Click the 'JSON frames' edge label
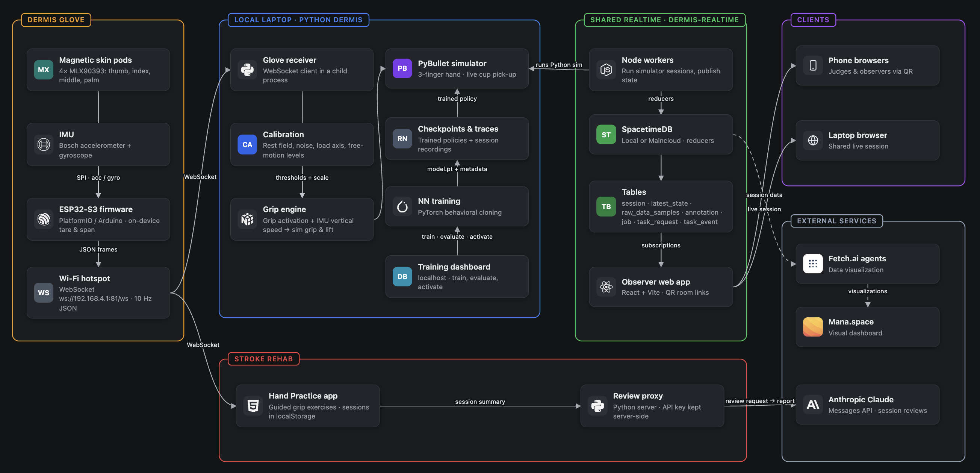This screenshot has width=980, height=473. (98, 250)
